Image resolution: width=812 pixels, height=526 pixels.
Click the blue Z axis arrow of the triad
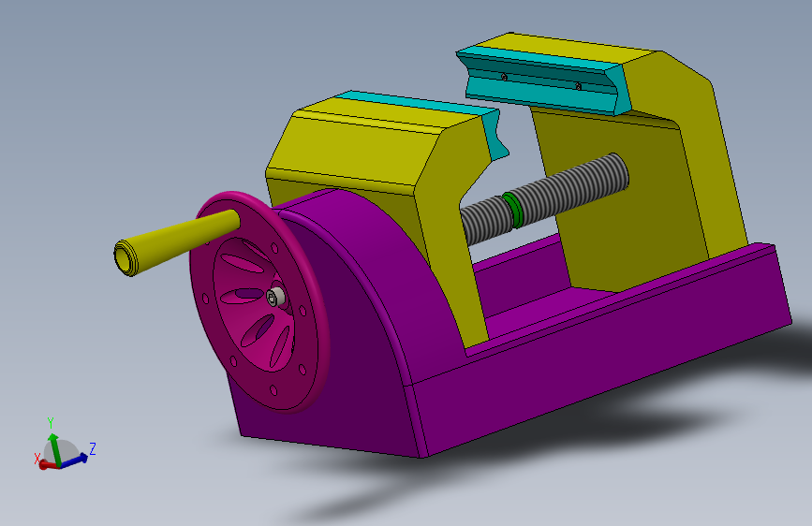[75, 460]
